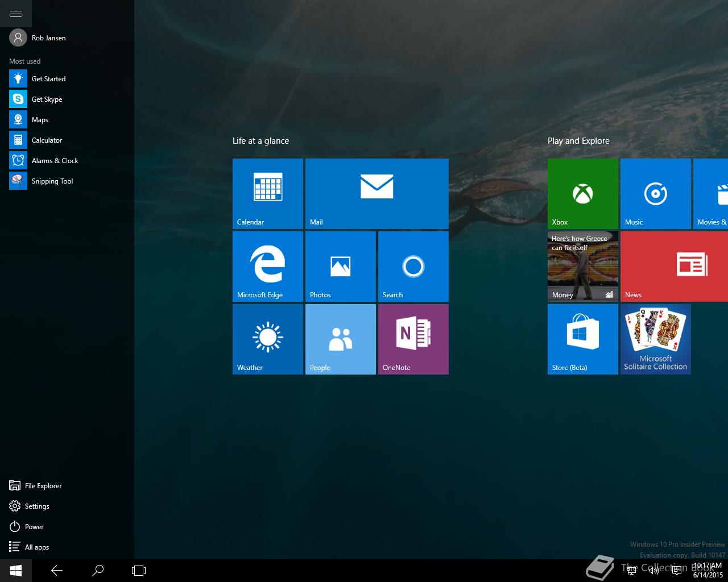Screen dimensions: 728x582
Task: Open Task View on taskbar
Action: click(139, 571)
